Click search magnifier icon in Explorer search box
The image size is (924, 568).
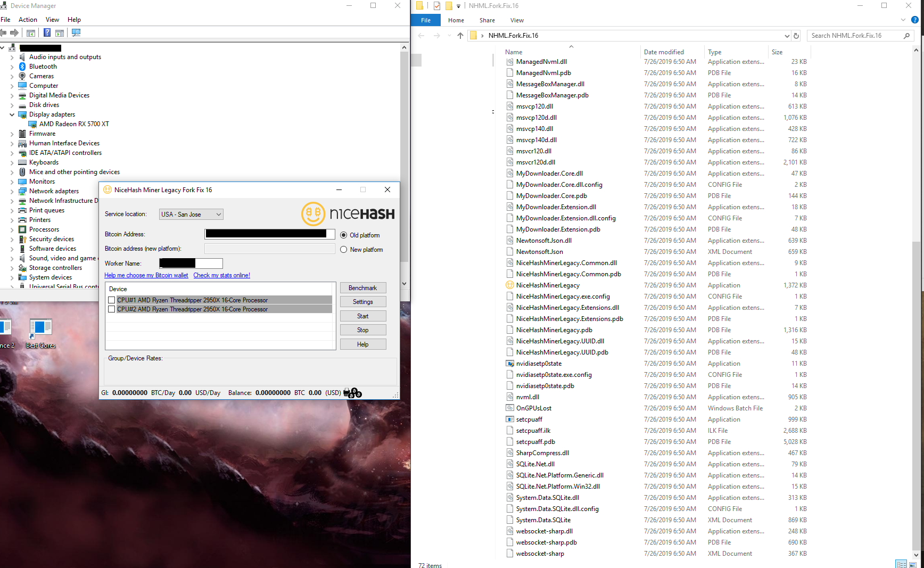click(x=907, y=36)
